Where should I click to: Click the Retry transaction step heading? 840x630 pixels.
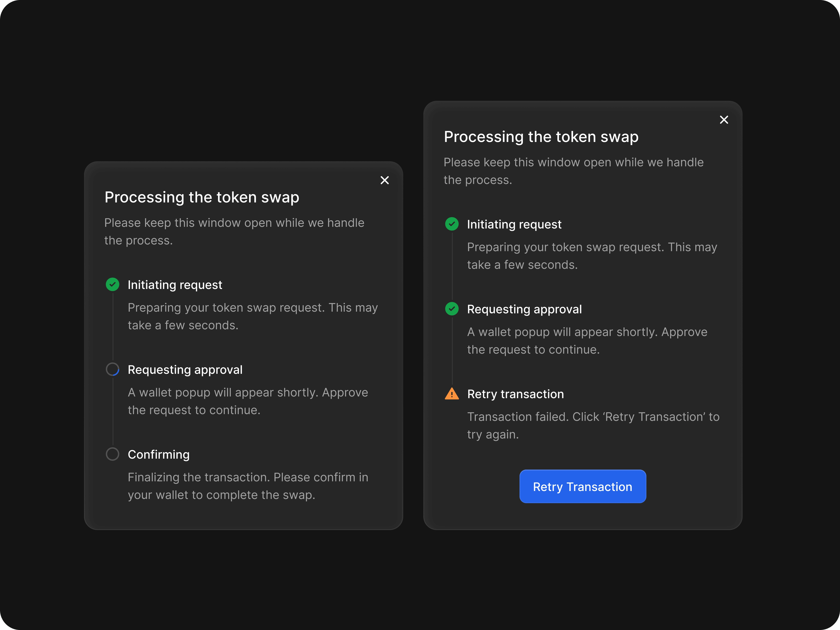pyautogui.click(x=515, y=394)
